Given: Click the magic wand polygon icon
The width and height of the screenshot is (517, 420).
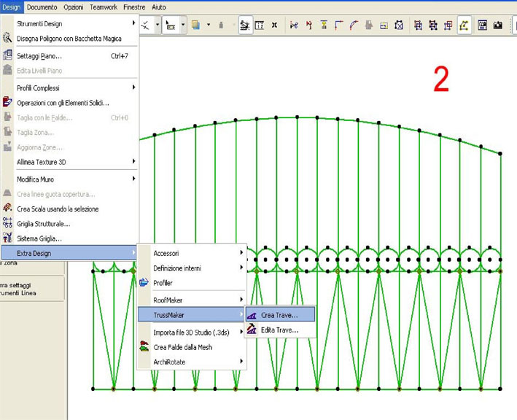Looking at the screenshot, I should click(x=7, y=39).
